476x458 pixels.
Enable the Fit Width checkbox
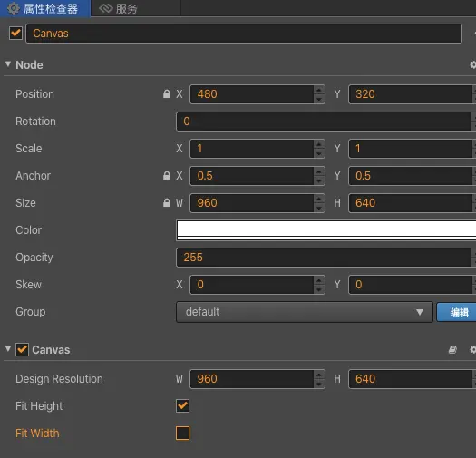pos(183,434)
